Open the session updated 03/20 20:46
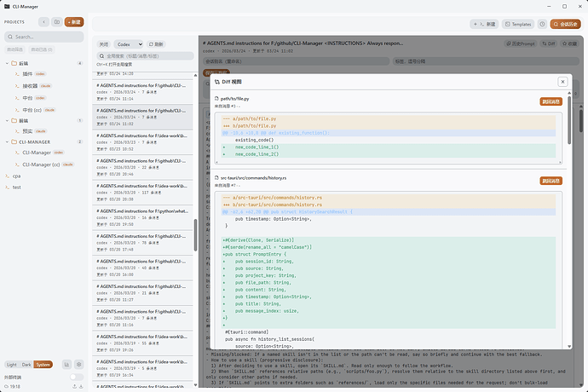 pyautogui.click(x=142, y=167)
